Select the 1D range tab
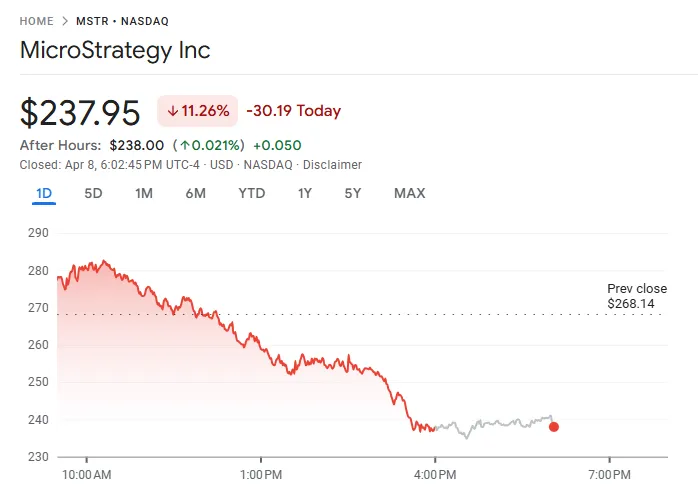 click(44, 193)
